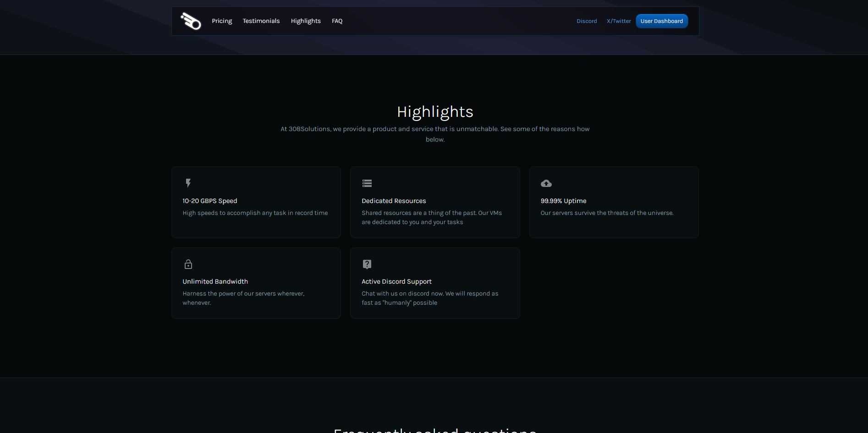This screenshot has width=868, height=433.
Task: Click the Highlights page heading
Action: pos(434,111)
